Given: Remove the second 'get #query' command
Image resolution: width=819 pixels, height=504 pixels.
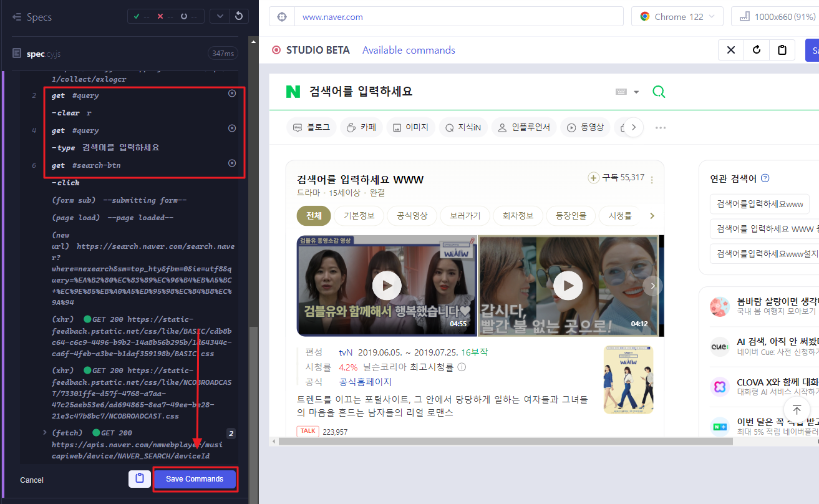Looking at the screenshot, I should [232, 128].
